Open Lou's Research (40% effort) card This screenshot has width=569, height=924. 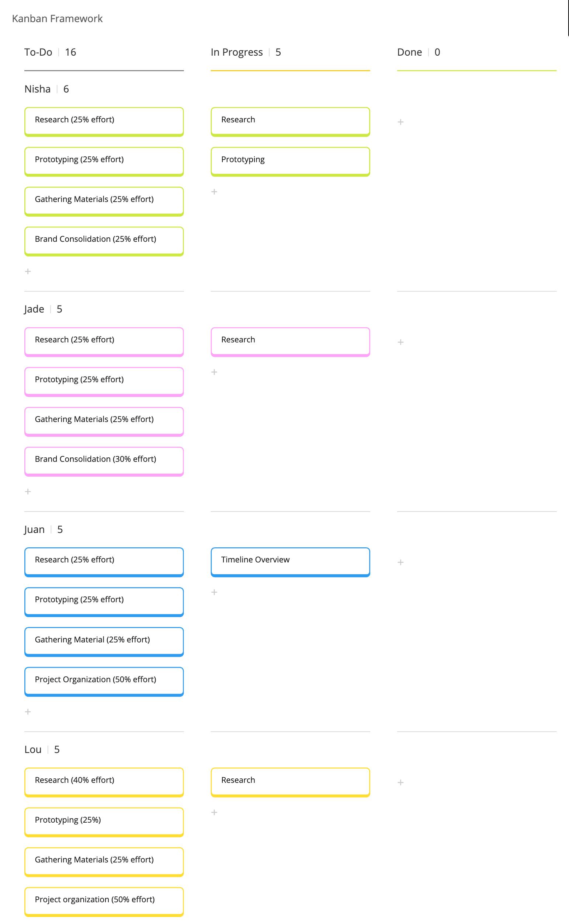(104, 781)
